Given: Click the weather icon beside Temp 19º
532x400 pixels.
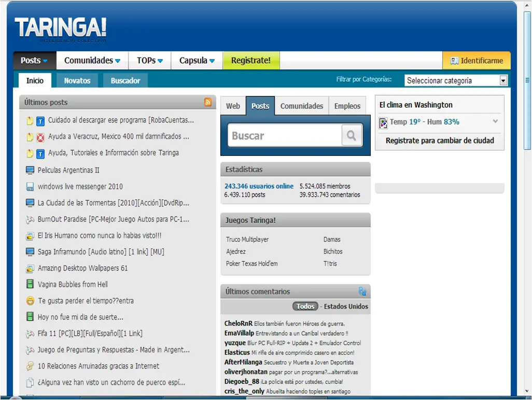Looking at the screenshot, I should click(383, 123).
